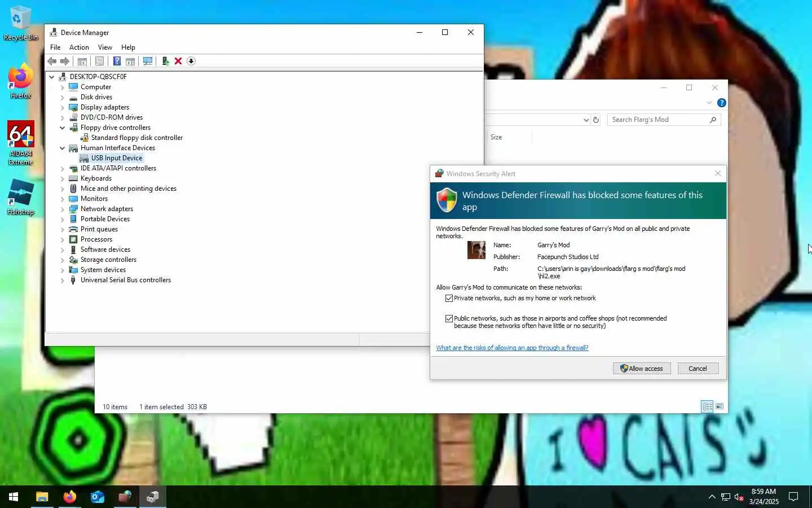812x508 pixels.
Task: Open Recycle Bin desktop icon
Action: tap(20, 24)
